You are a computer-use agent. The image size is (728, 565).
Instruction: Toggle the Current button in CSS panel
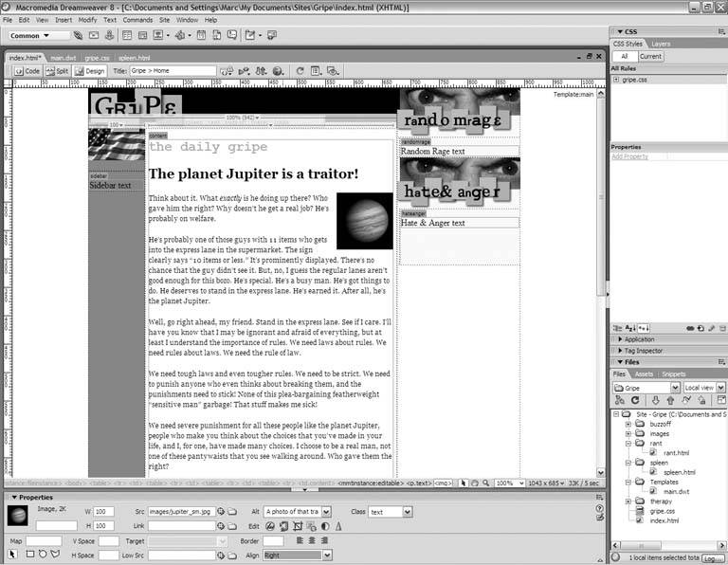[x=650, y=56]
